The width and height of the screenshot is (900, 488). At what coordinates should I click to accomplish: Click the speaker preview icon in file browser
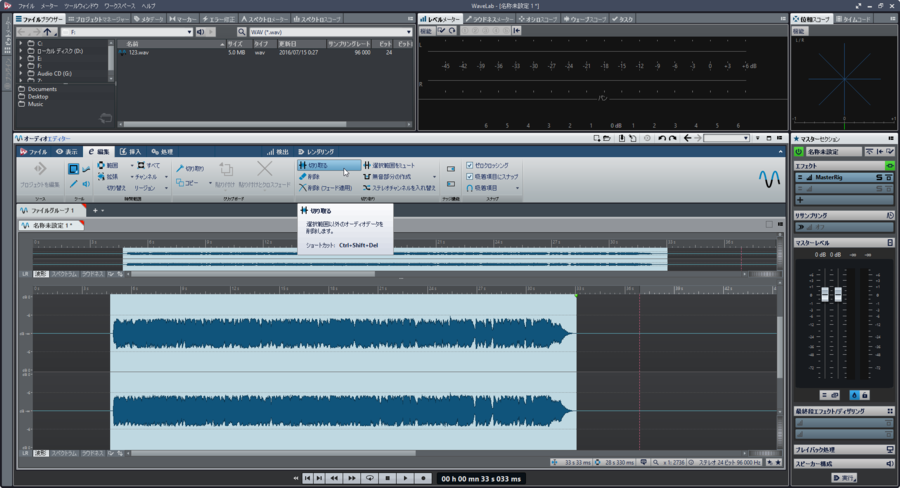[200, 32]
